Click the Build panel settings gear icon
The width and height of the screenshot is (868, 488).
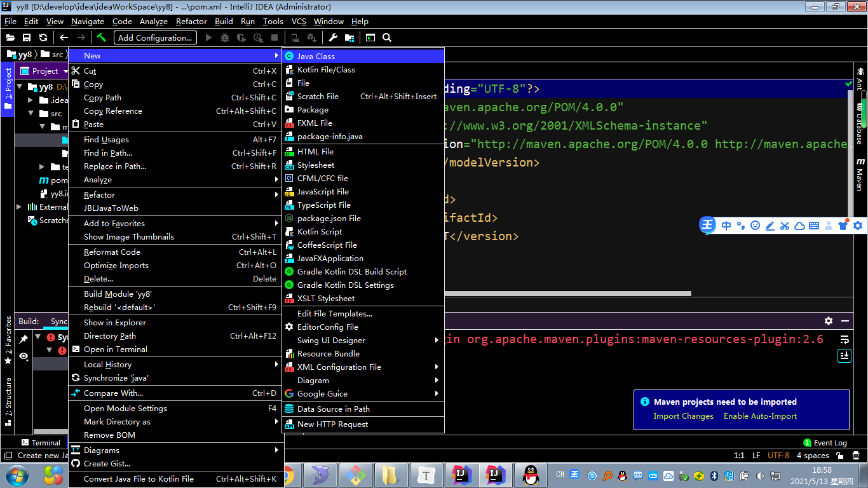pyautogui.click(x=829, y=321)
